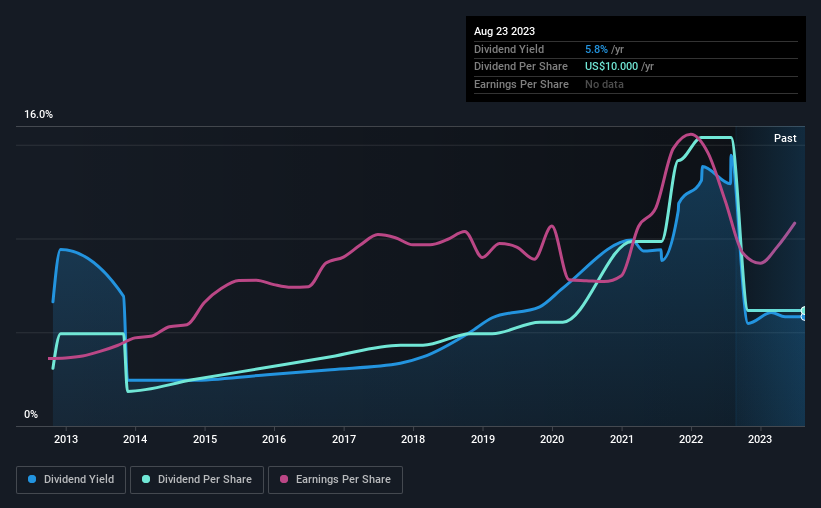The width and height of the screenshot is (821, 508).
Task: Click the end-of-line data point marker
Action: tap(804, 313)
